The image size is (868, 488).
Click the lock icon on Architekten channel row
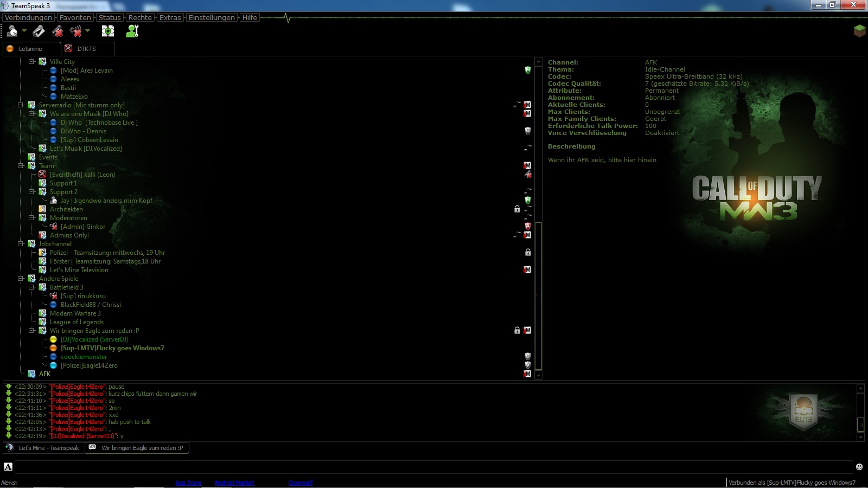pos(517,209)
